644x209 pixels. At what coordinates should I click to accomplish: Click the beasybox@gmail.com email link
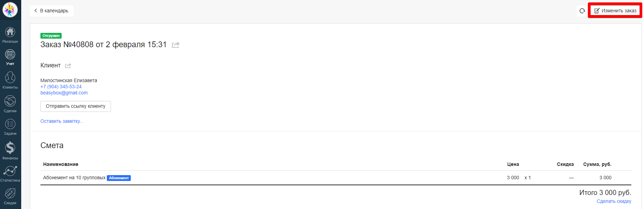[64, 93]
